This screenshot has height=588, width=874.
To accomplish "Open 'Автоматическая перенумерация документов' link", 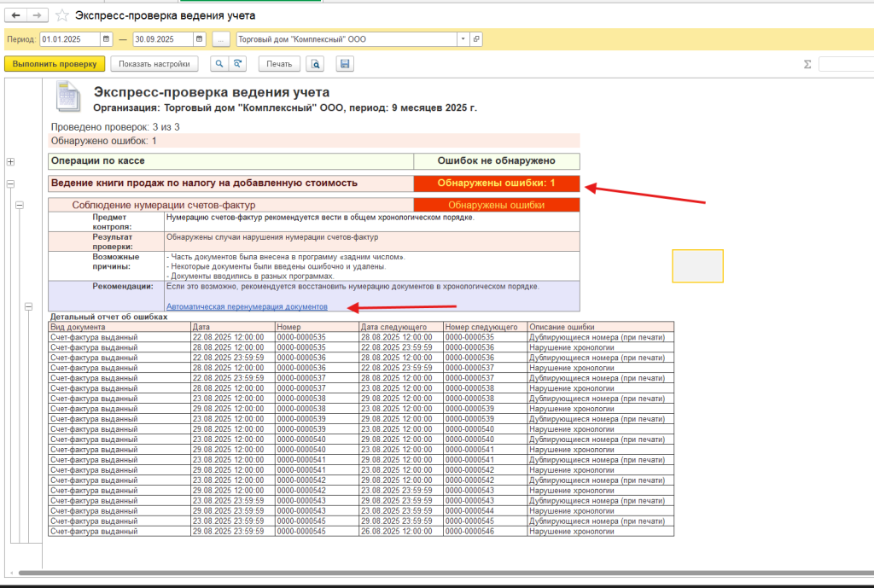I will point(247,306).
